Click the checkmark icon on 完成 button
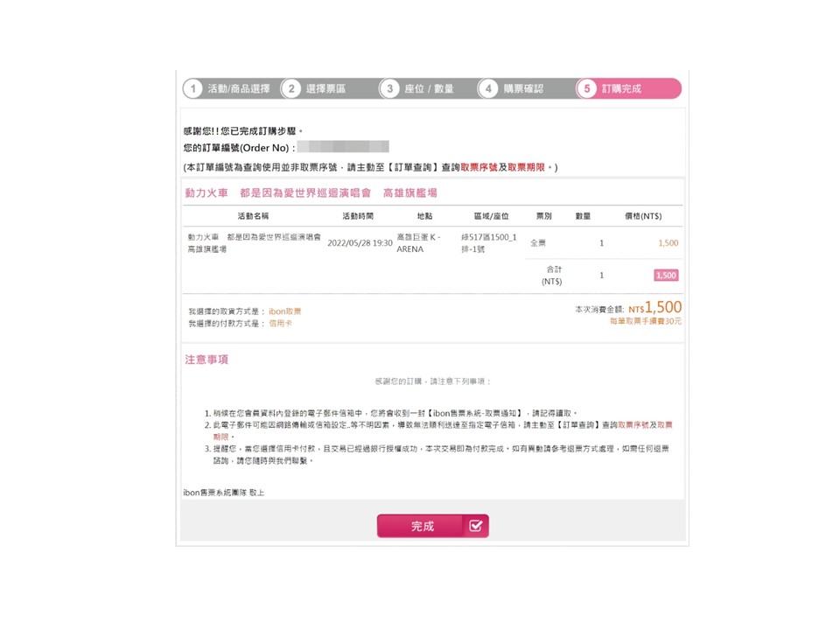 point(476,526)
